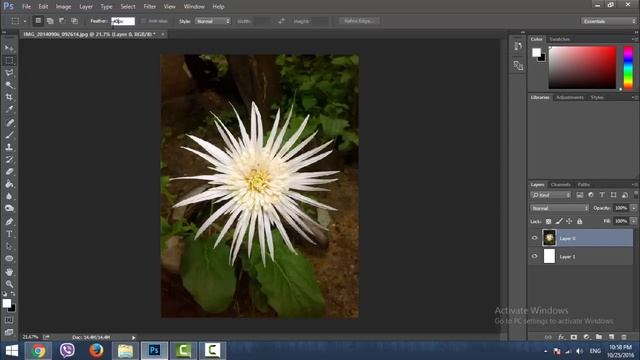Toggle lock image pixels
640x360 pixels.
559,221
